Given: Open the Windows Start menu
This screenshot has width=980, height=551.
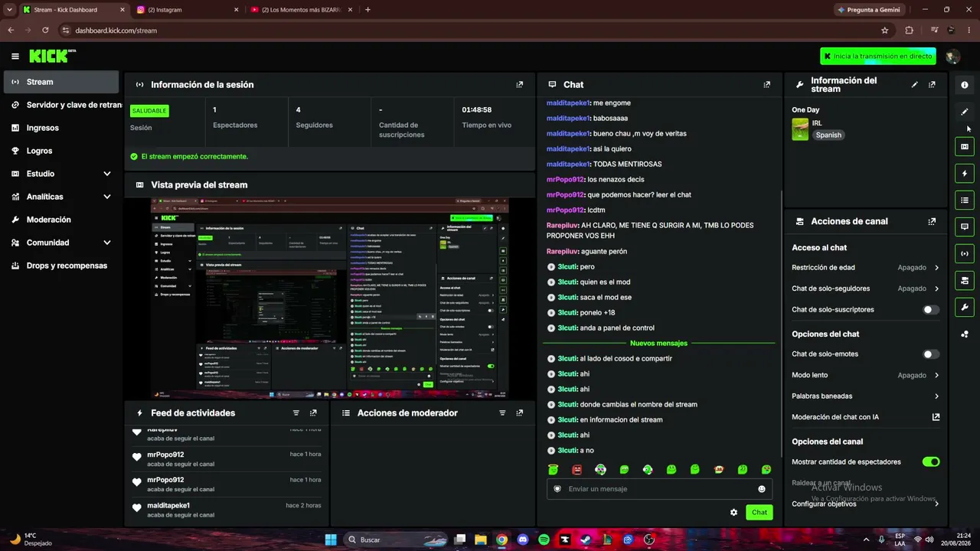Looking at the screenshot, I should point(331,540).
